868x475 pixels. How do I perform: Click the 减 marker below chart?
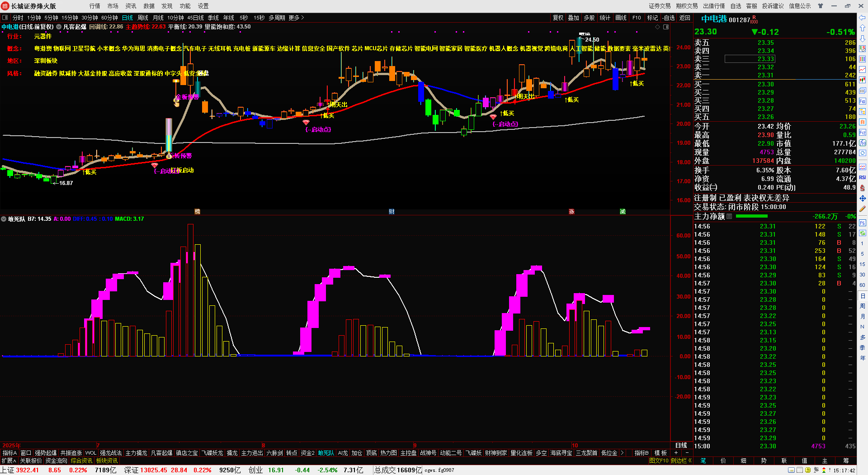click(623, 212)
